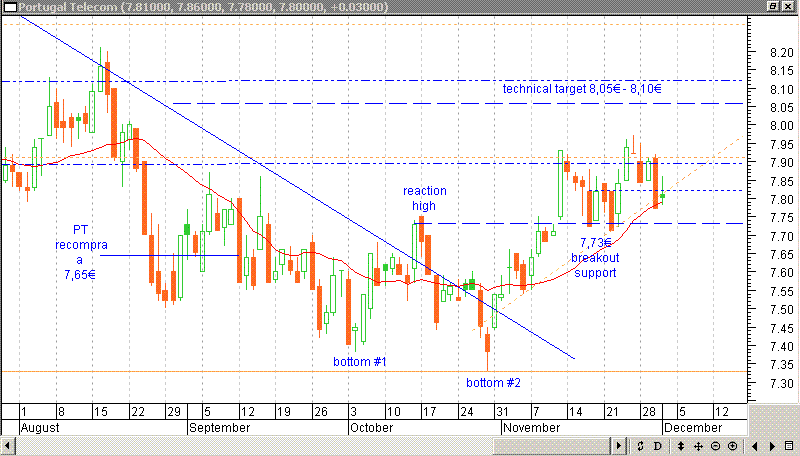Click the horizontal scrollbar thumb

[552, 446]
